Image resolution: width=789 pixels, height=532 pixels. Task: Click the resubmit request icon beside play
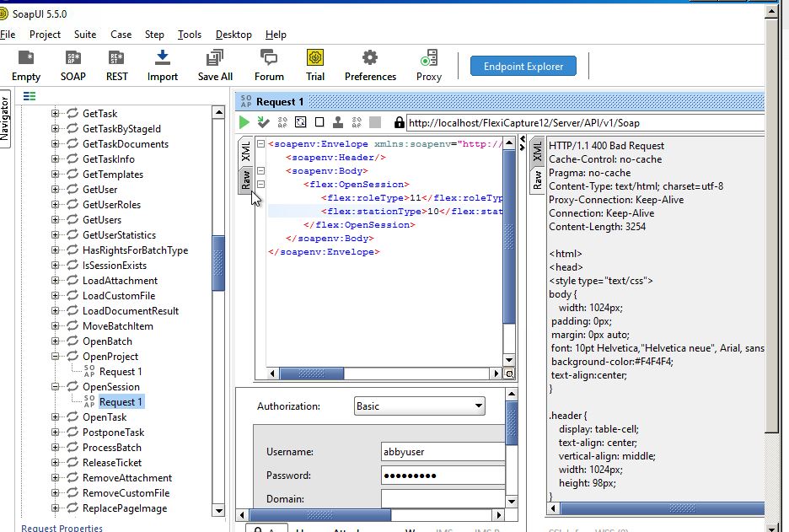[x=262, y=121]
